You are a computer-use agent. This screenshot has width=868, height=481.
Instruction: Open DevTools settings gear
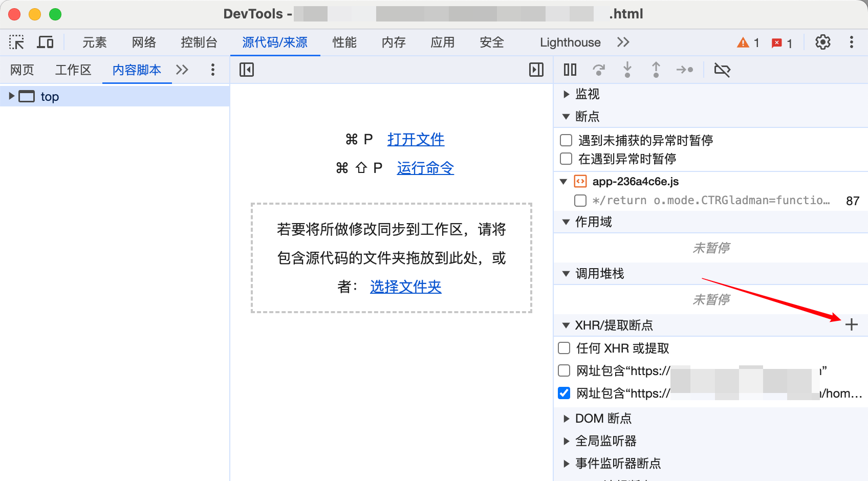click(x=822, y=42)
